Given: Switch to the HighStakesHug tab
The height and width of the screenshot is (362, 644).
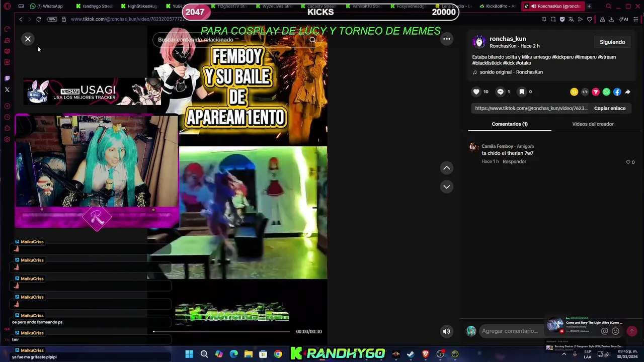Looking at the screenshot, I should [x=139, y=6].
